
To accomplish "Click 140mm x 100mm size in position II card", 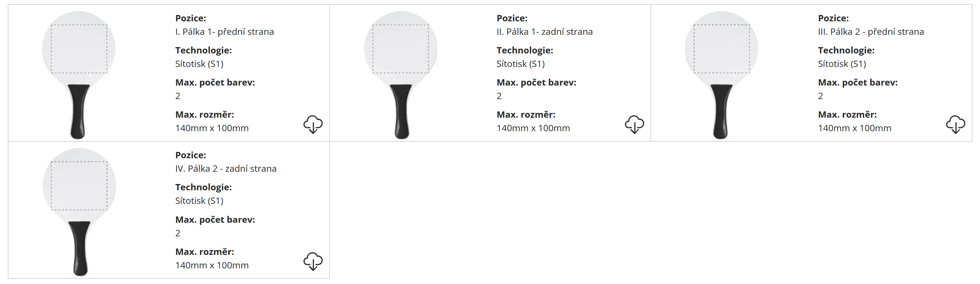I will [533, 128].
